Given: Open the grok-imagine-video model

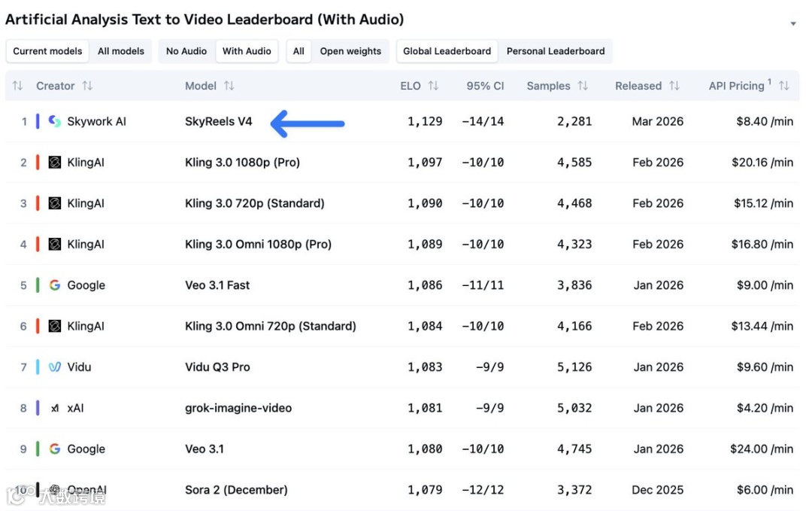Looking at the screenshot, I should pyautogui.click(x=238, y=408).
